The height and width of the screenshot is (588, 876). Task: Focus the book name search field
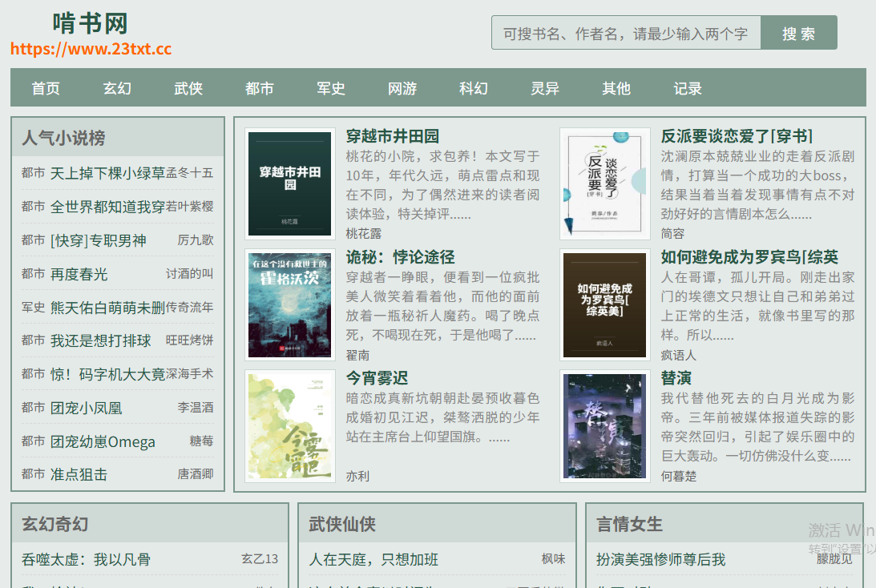[x=626, y=33]
